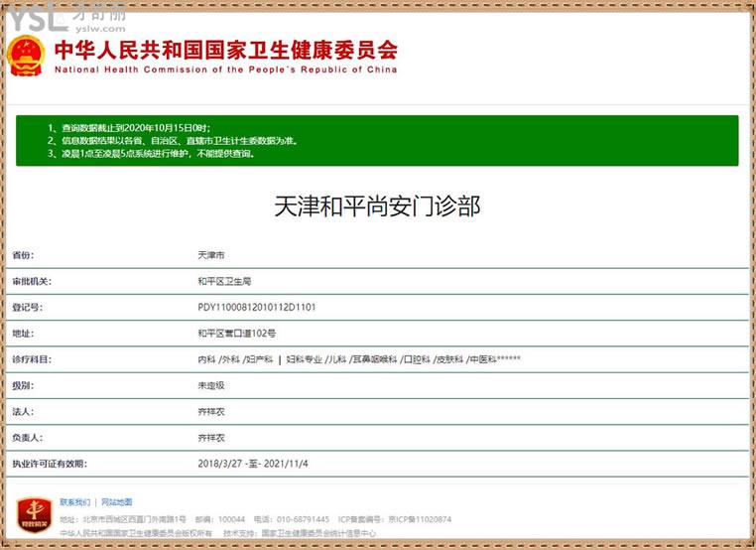Select the 诊疗科目 label
This screenshot has width=756, height=550.
[32, 359]
